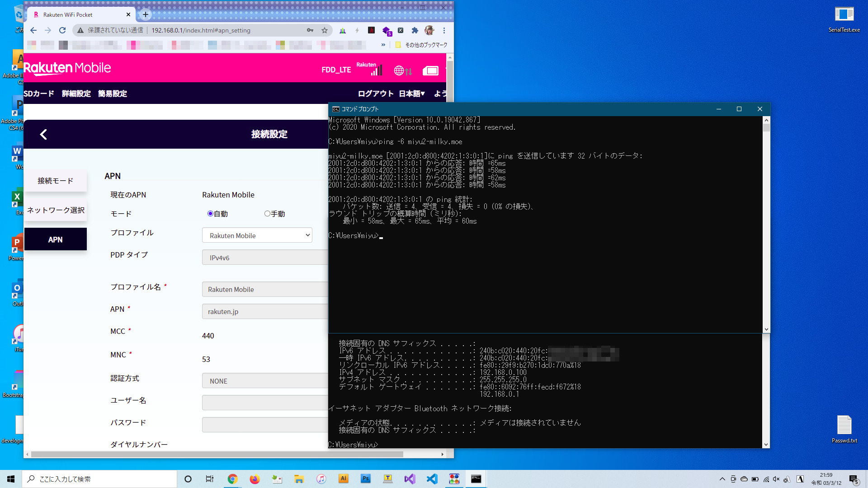The image size is (868, 488).
Task: Open Visual Studio Code from the taskbar
Action: tap(432, 479)
